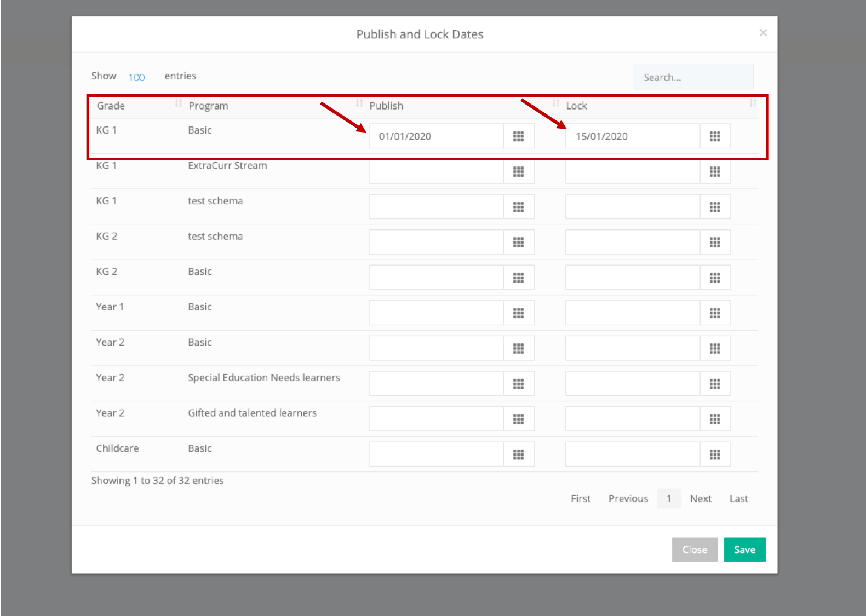
Task: Sort table by Program column
Action: 274,106
